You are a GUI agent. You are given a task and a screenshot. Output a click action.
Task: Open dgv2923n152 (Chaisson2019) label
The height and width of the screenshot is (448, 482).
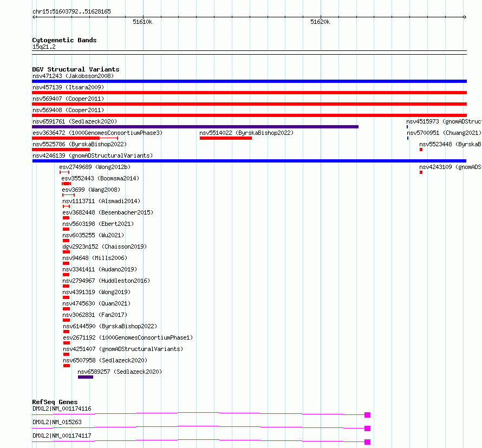pyautogui.click(x=105, y=246)
